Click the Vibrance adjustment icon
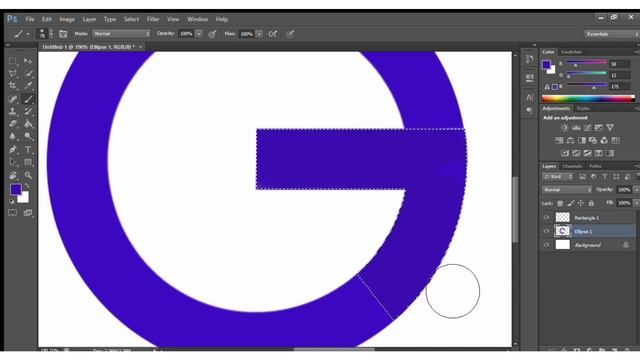The width and height of the screenshot is (640, 360). 610,128
